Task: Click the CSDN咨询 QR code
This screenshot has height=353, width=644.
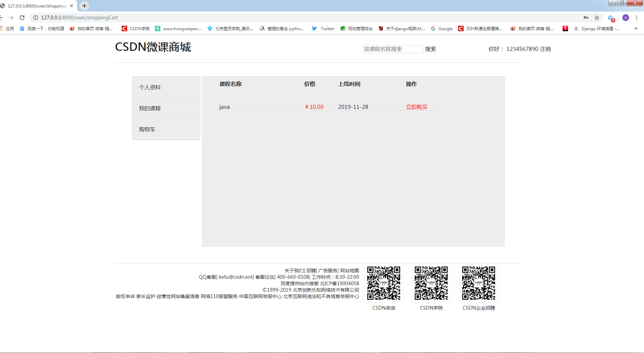Action: 384,283
